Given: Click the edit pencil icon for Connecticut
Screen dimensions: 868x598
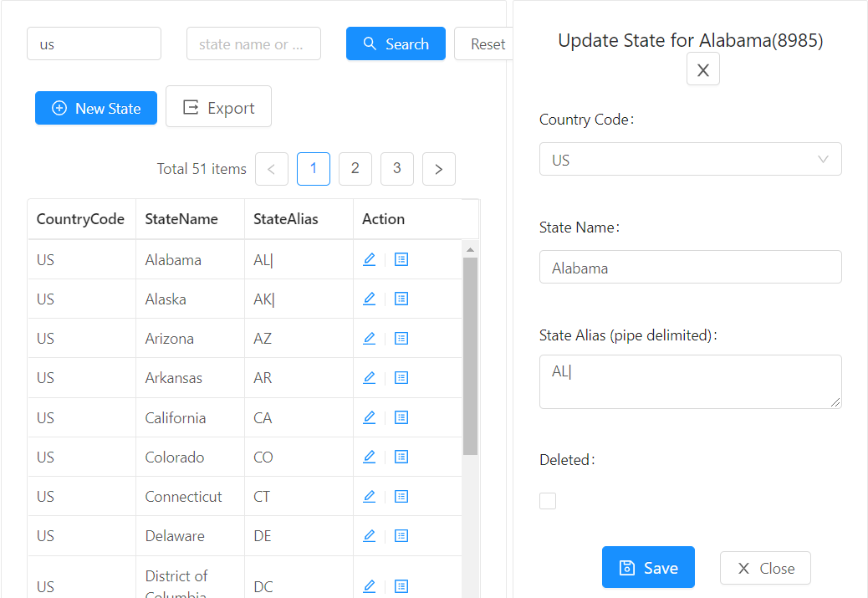Looking at the screenshot, I should [x=370, y=496].
